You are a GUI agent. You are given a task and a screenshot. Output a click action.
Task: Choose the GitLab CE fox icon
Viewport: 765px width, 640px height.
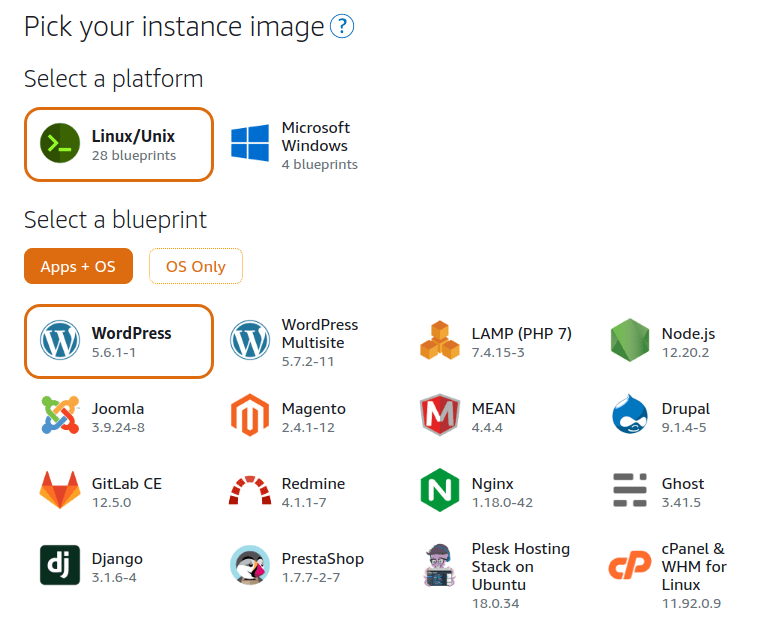pos(60,490)
